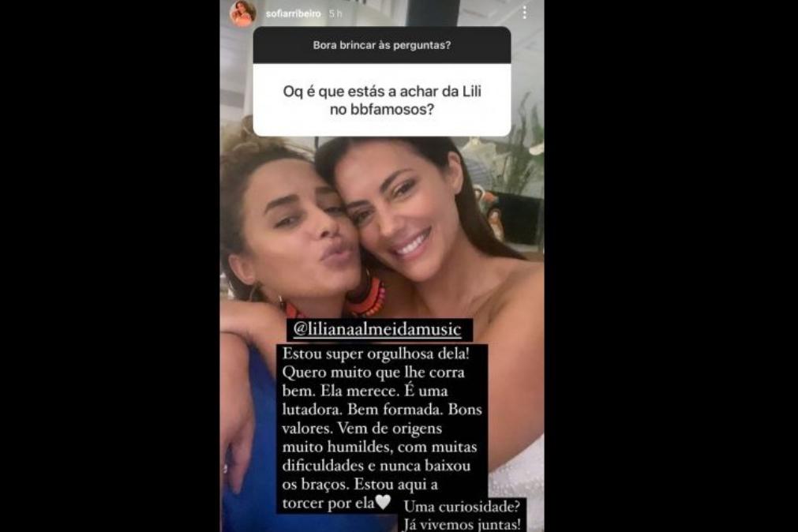
Task: Tap the black area right of the story
Action: [x=671, y=266]
